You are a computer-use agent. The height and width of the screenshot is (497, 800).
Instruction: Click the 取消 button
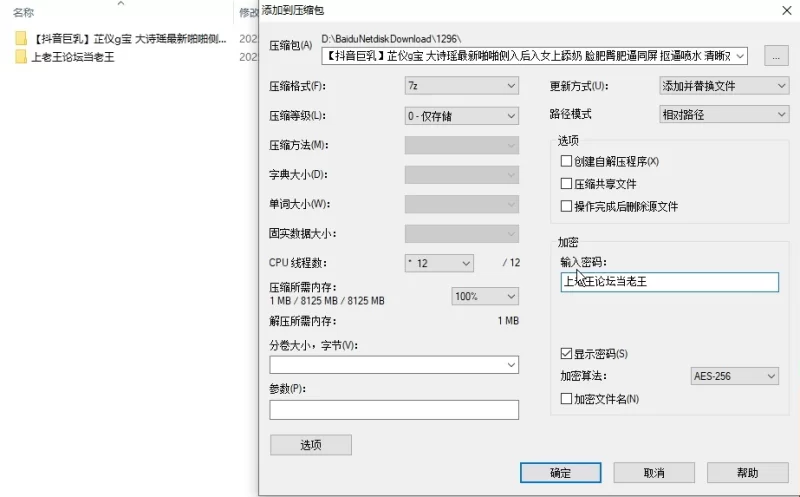[654, 473]
